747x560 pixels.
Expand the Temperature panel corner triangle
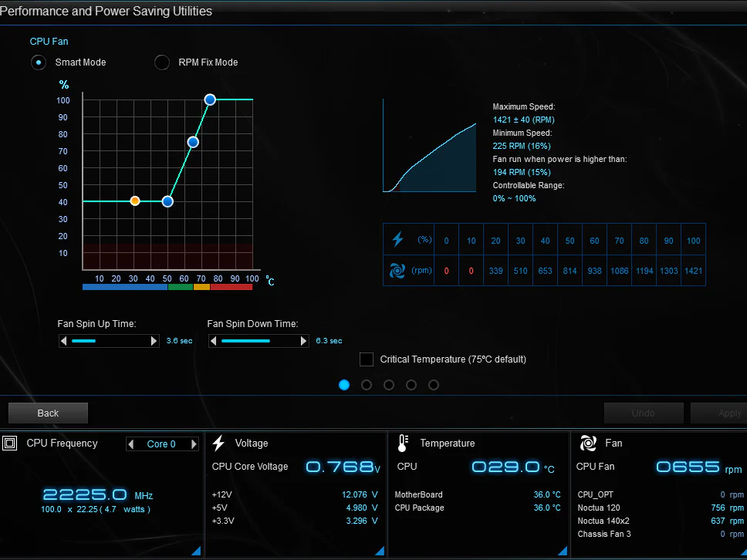point(563,550)
